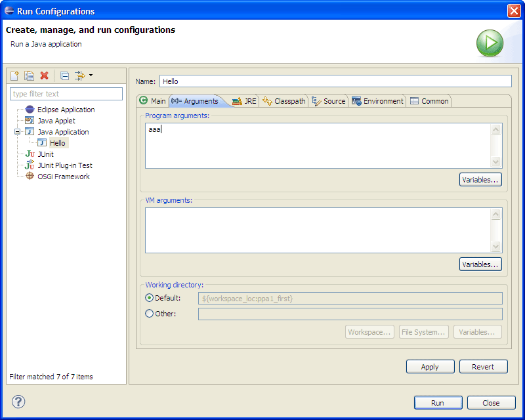The height and width of the screenshot is (420, 525).
Task: Click the OSGi Framework icon
Action: click(30, 176)
